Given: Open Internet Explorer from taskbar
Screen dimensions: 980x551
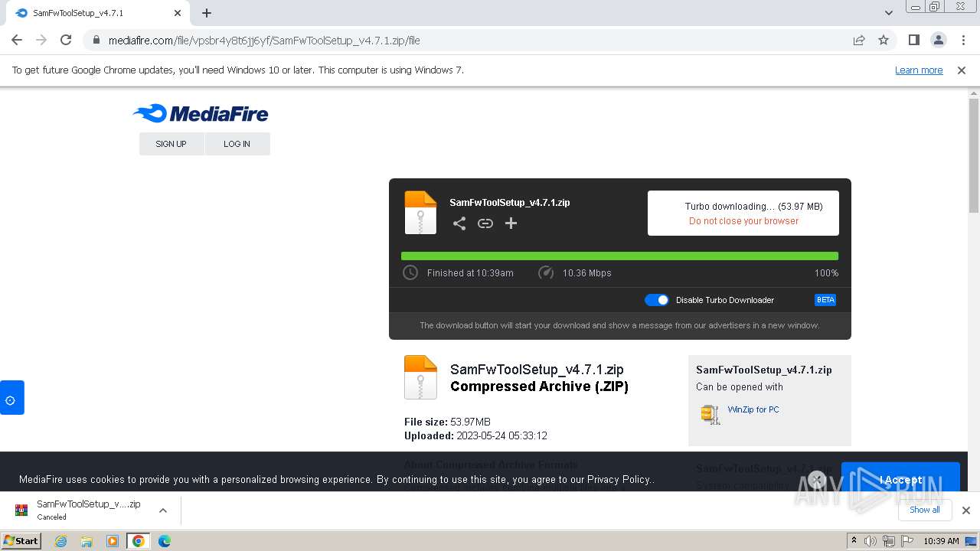Looking at the screenshot, I should (x=60, y=541).
